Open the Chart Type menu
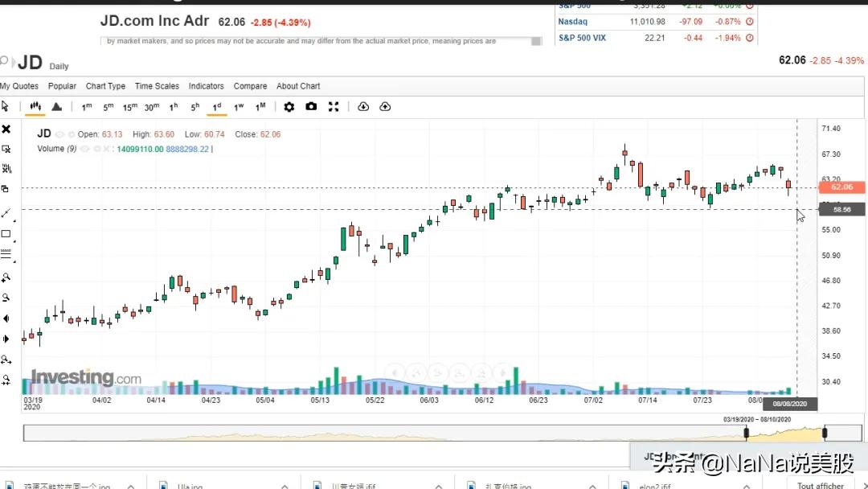Viewport: 868px width, 489px height. pos(105,86)
